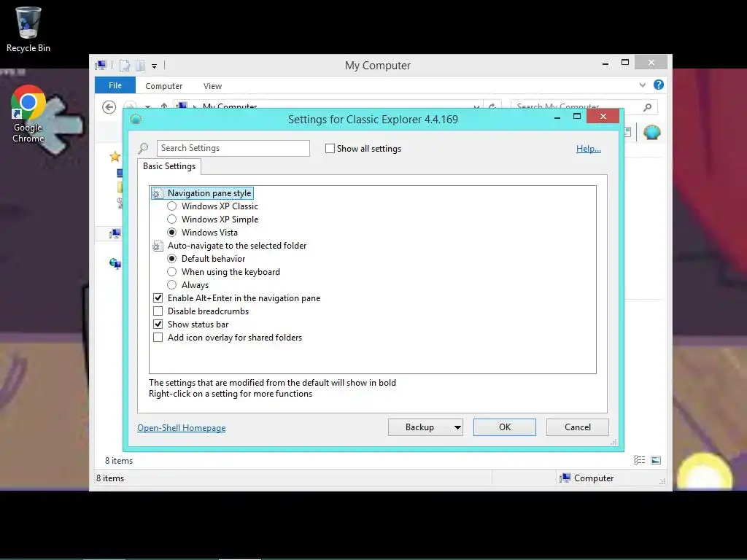Click the gear icon next to Auto-navigate setting

point(158,246)
